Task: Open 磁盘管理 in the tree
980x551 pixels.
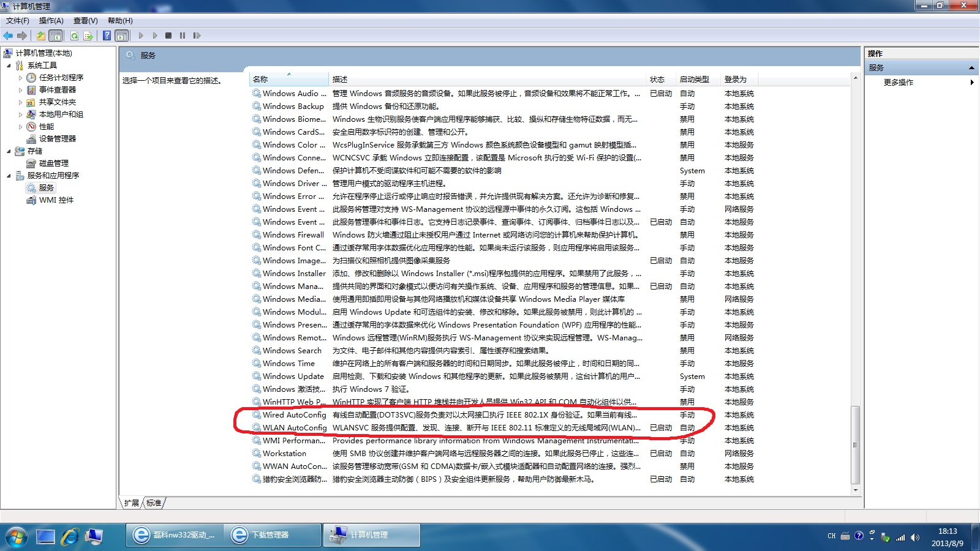Action: tap(54, 163)
